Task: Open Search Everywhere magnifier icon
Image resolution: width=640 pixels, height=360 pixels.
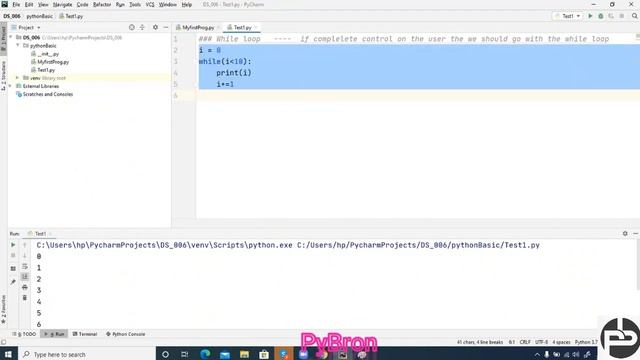Action: 635,16
